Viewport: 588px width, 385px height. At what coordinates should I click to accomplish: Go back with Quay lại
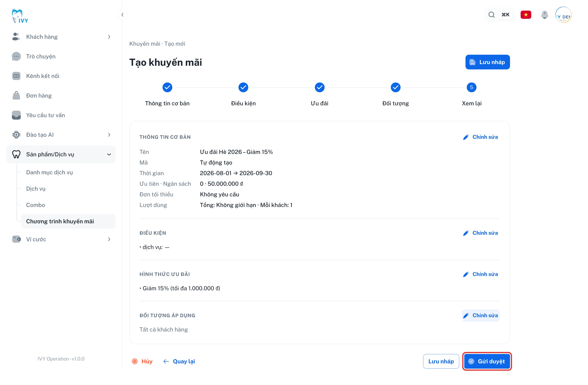point(179,361)
